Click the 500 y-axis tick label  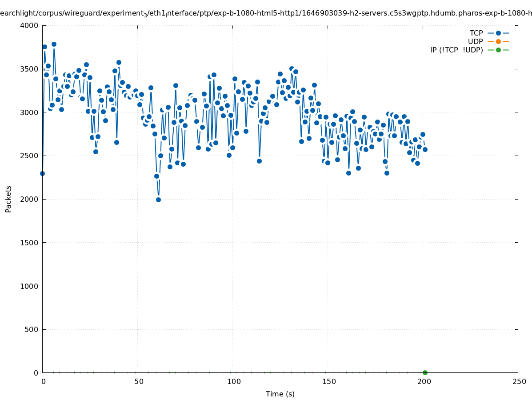31,329
